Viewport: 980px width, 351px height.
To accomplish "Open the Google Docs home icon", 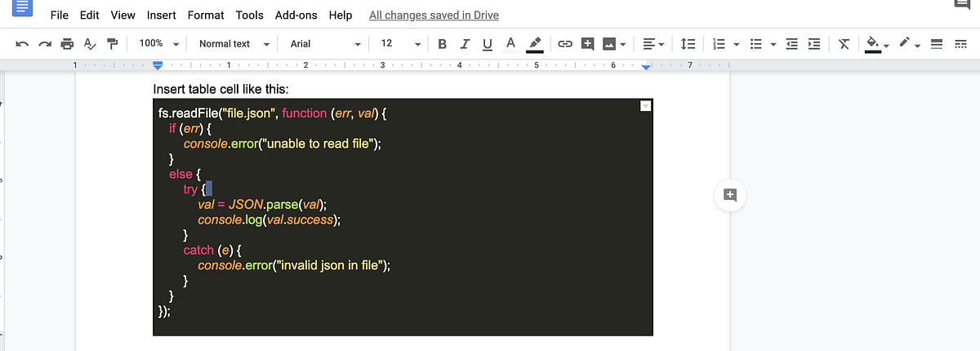I will [x=22, y=9].
